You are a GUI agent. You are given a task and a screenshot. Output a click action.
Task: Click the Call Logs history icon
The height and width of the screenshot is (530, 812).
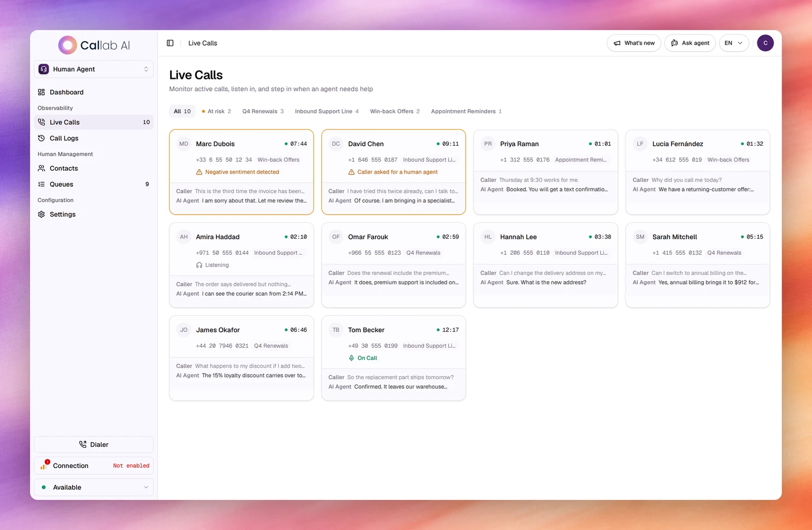click(42, 138)
